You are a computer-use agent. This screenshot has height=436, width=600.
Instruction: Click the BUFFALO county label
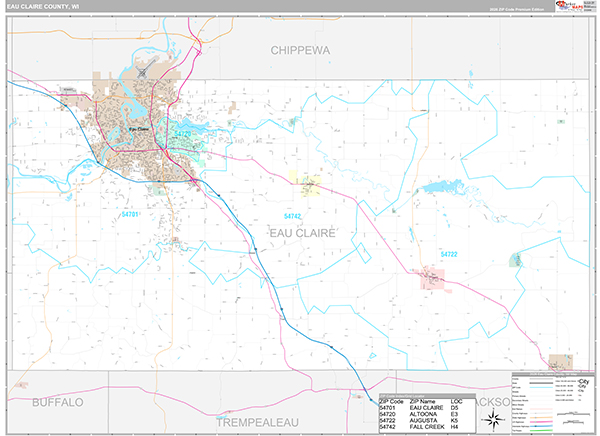[x=57, y=402]
